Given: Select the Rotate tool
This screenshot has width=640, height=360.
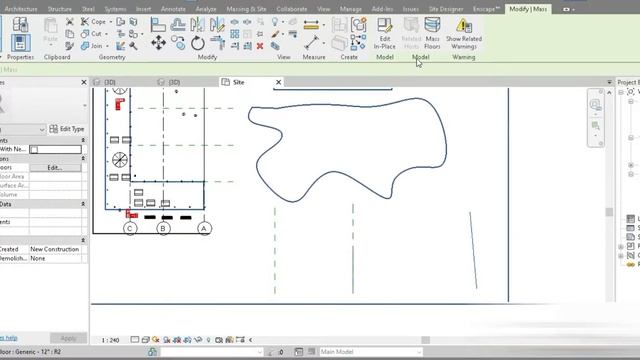Looking at the screenshot, I should [198, 43].
